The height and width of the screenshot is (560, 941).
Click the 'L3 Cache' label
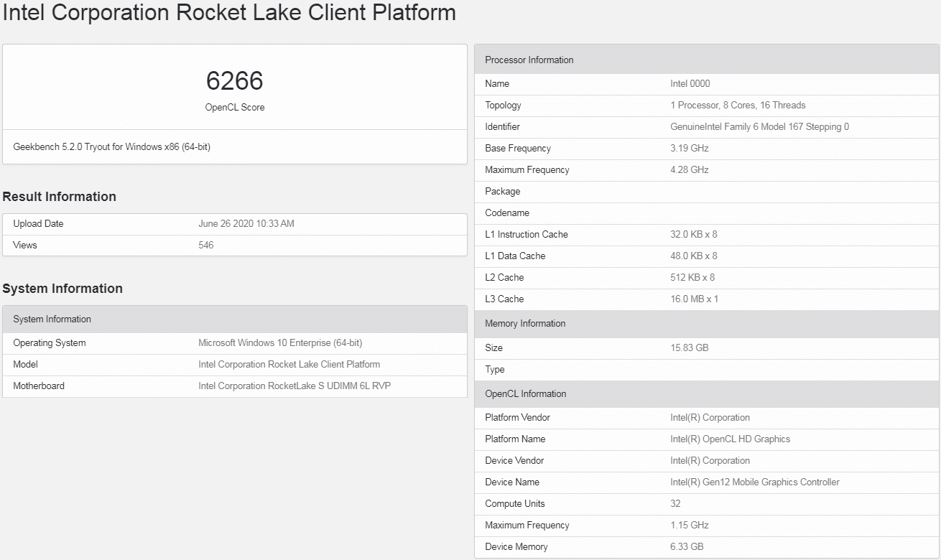(x=504, y=299)
